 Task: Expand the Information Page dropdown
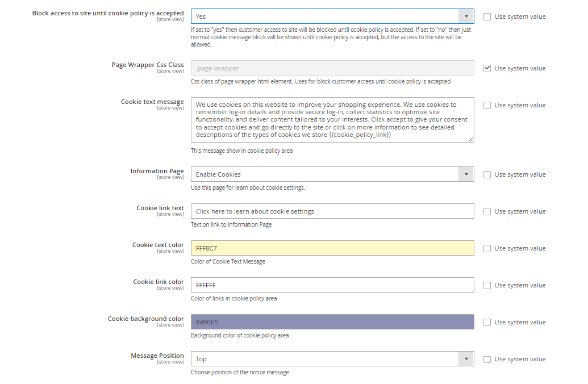332,174
